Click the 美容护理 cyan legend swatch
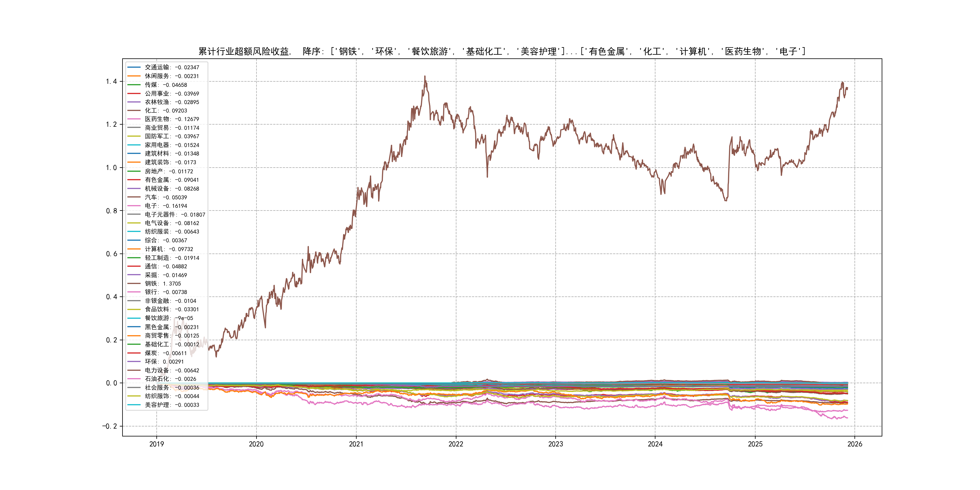This screenshot has height=490, width=980. (x=134, y=405)
